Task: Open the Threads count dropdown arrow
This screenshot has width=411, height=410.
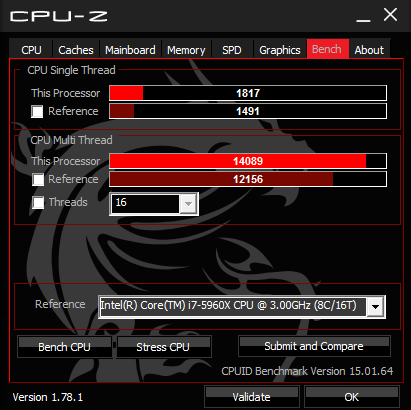Action: tap(188, 204)
